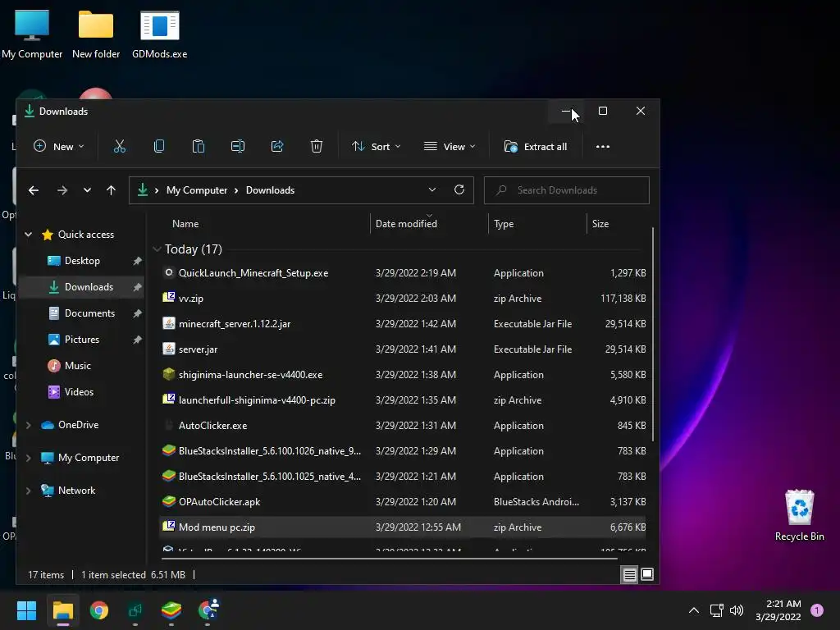Image resolution: width=840 pixels, height=630 pixels.
Task: Collapse the Quick access tree node
Action: 29,235
